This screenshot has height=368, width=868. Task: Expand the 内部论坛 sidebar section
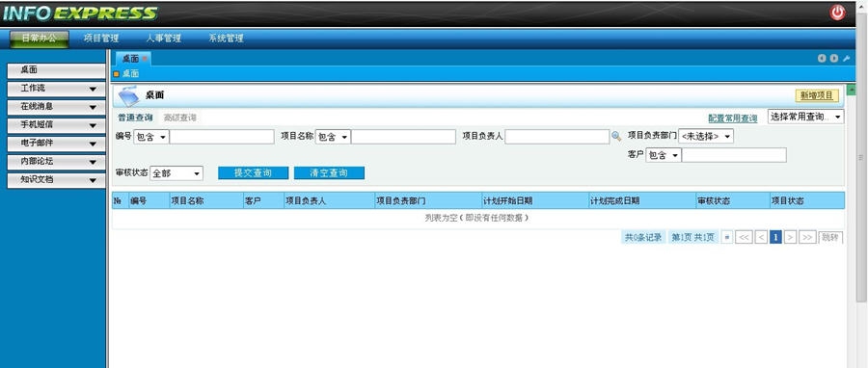[x=56, y=161]
